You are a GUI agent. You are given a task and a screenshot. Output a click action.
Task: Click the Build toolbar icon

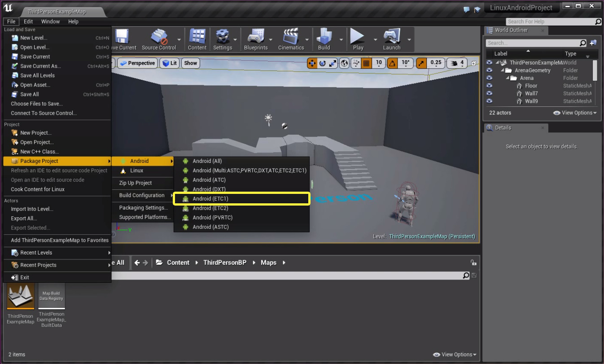pyautogui.click(x=324, y=39)
